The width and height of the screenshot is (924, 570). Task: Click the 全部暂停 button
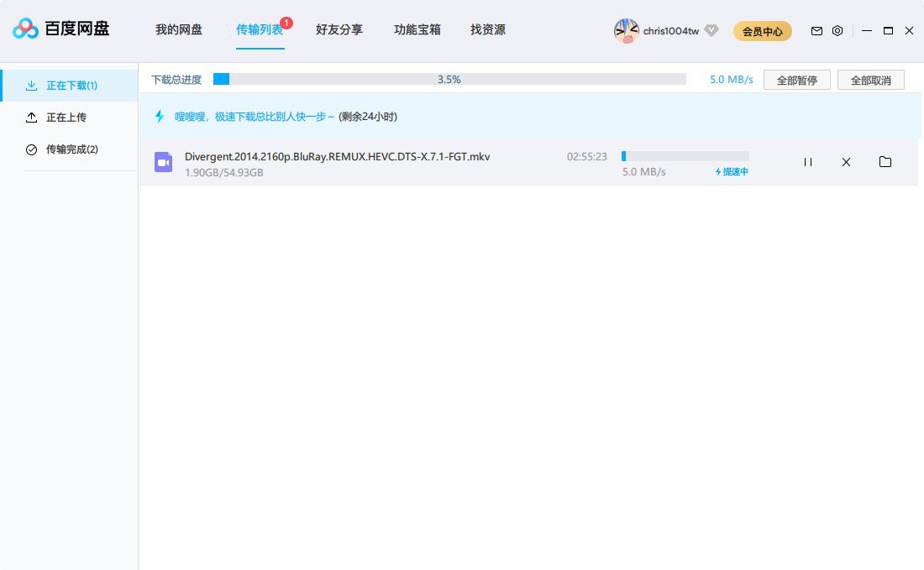click(796, 80)
